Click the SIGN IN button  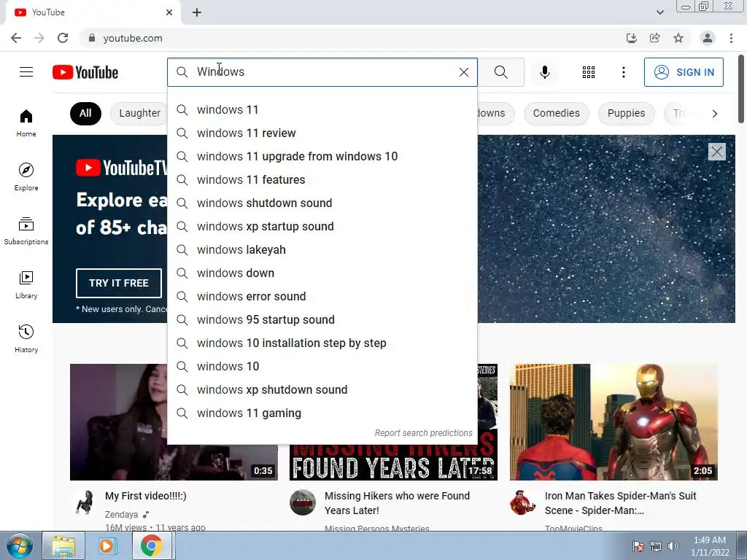coord(684,72)
